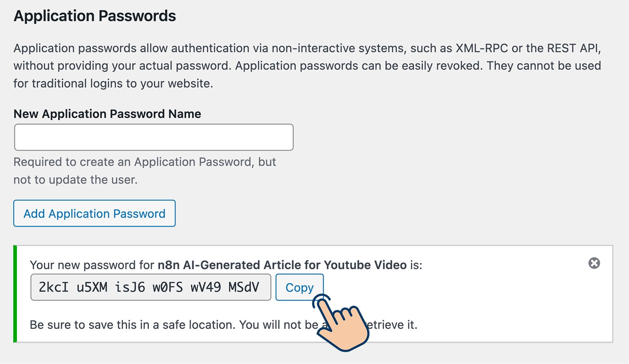Click the 'not to update the user' hint line
Screen dimensions: 629x364
tap(75, 180)
